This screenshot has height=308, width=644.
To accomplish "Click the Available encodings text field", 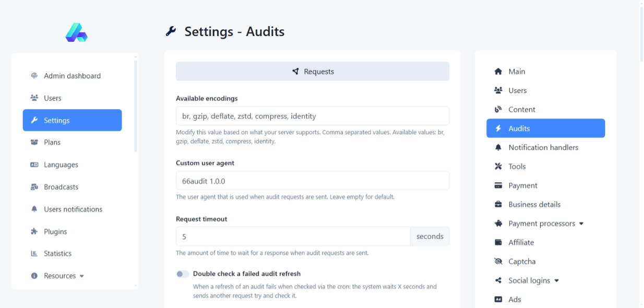I will click(313, 116).
